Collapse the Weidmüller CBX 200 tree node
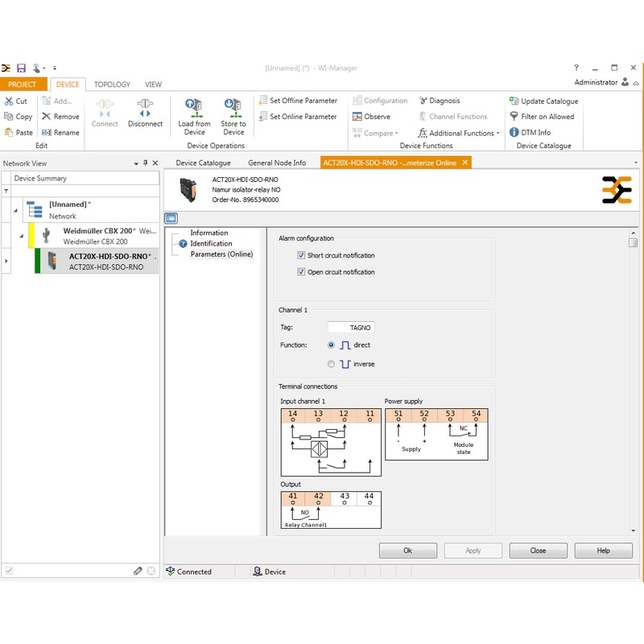Image resolution: width=644 pixels, height=644 pixels. pyautogui.click(x=22, y=236)
